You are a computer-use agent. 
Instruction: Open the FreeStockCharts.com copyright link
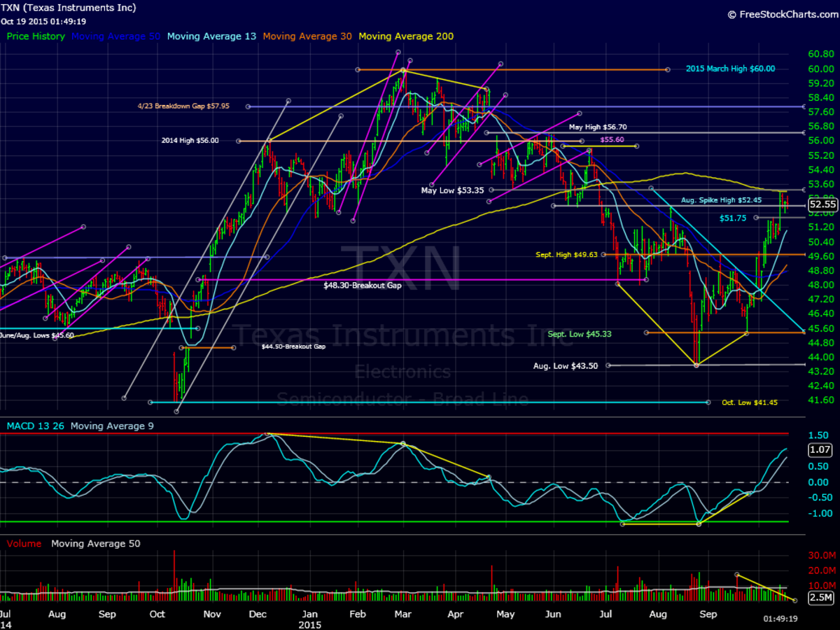point(782,14)
